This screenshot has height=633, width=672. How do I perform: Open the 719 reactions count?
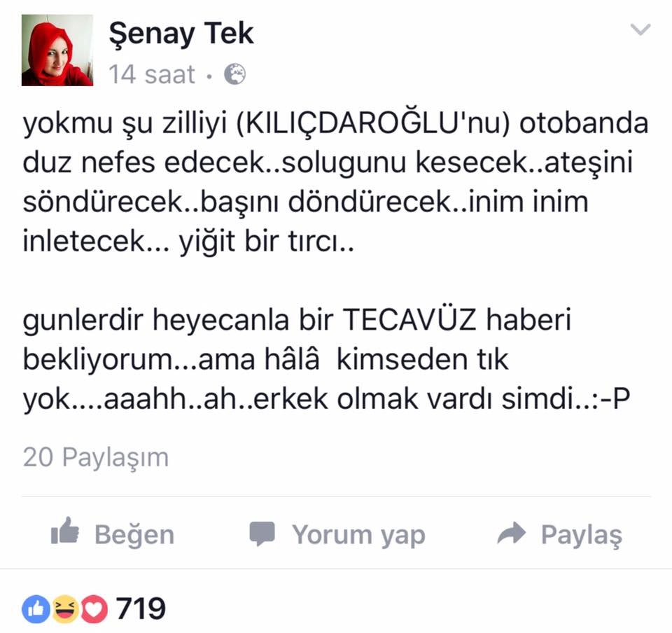[x=141, y=608]
